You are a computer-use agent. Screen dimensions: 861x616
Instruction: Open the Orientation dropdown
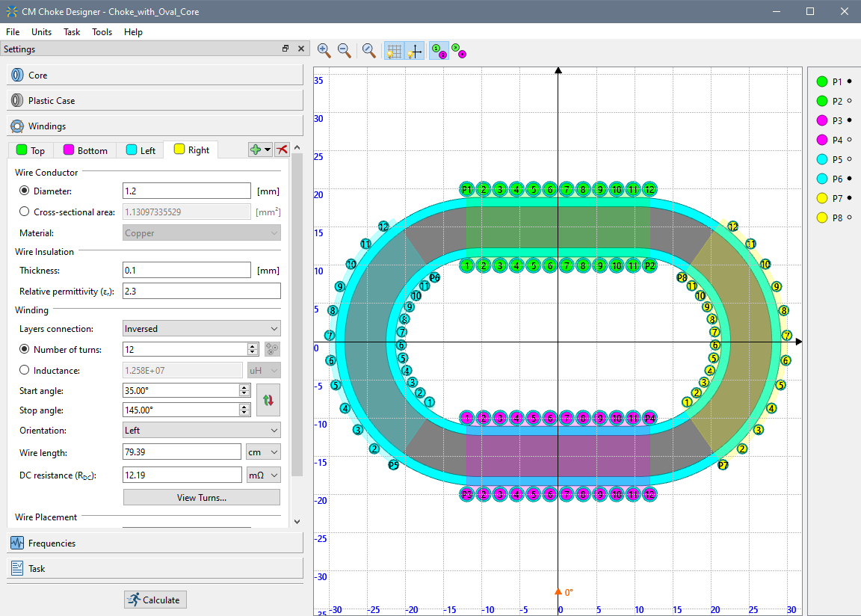click(x=201, y=430)
